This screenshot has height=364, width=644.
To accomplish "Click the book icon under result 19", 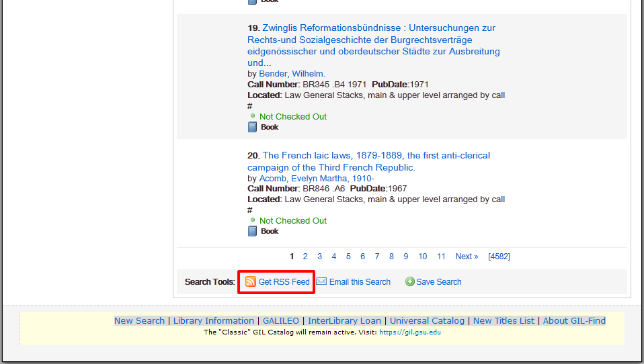I will point(252,127).
